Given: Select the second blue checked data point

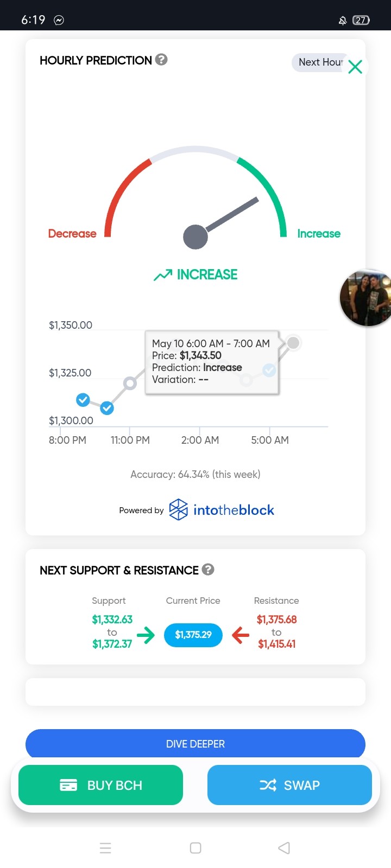Looking at the screenshot, I should click(x=107, y=408).
